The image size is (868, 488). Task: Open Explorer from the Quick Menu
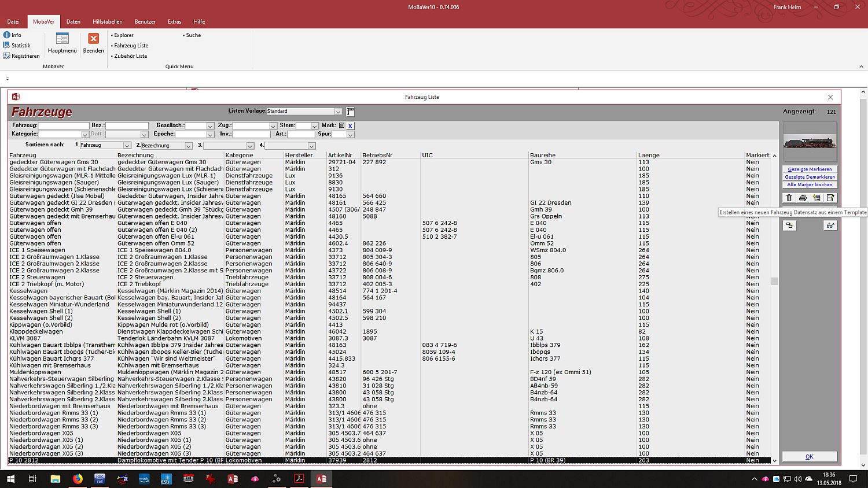click(x=123, y=35)
